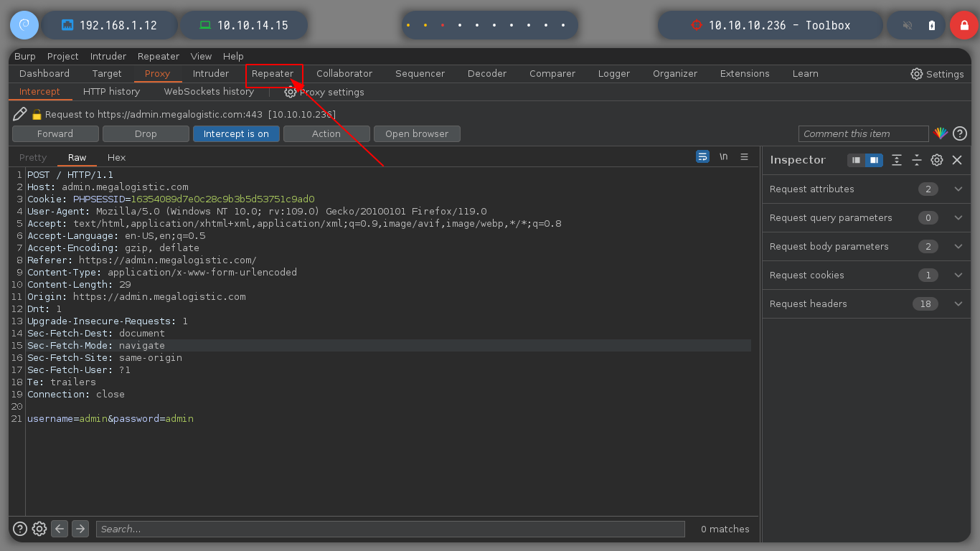Collapse all Inspector sections

(x=916, y=160)
